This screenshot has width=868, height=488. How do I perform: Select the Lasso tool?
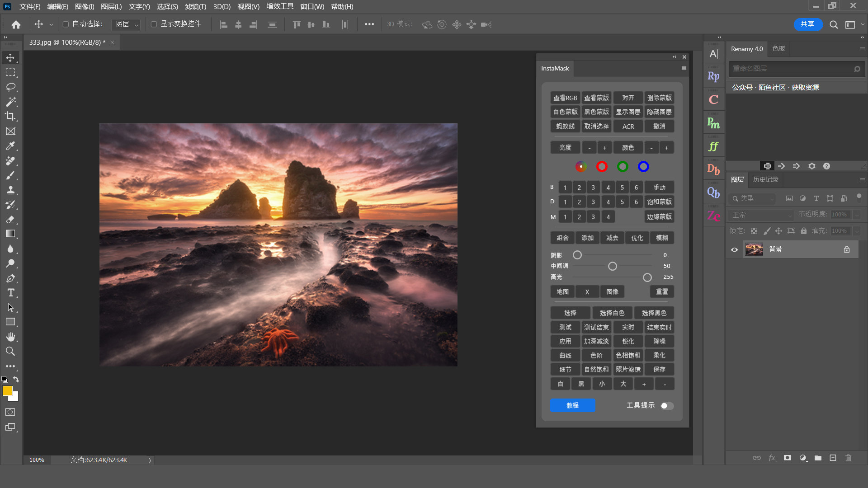point(10,87)
